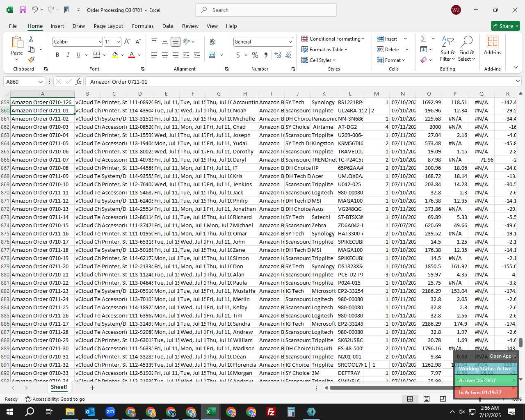This screenshot has width=525, height=420.
Task: Click Increase Decimal icon
Action: [x=278, y=55]
